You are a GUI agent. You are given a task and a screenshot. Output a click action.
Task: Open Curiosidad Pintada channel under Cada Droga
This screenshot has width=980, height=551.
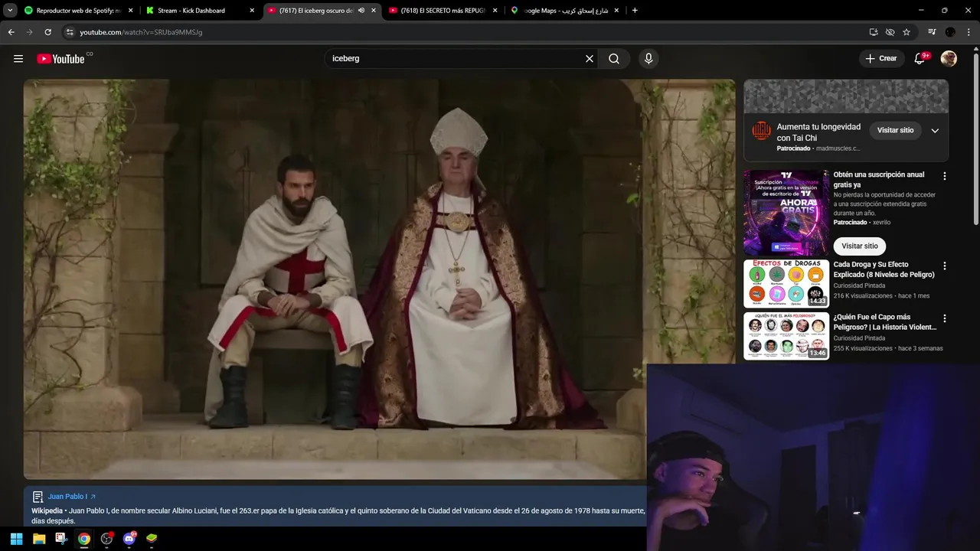click(x=859, y=286)
